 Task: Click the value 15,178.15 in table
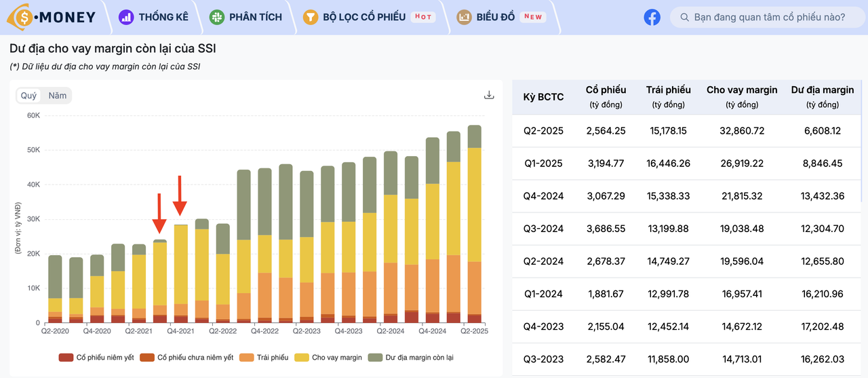click(668, 131)
